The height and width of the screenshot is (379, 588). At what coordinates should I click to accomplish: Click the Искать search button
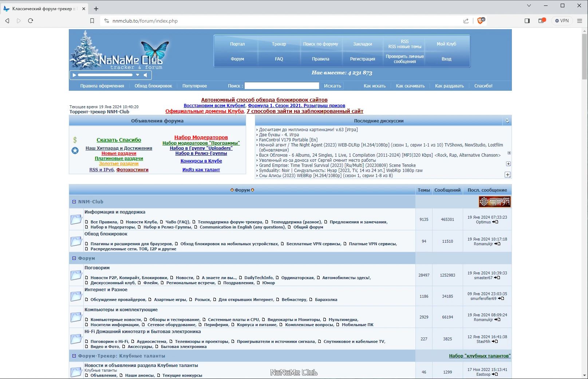tap(332, 86)
